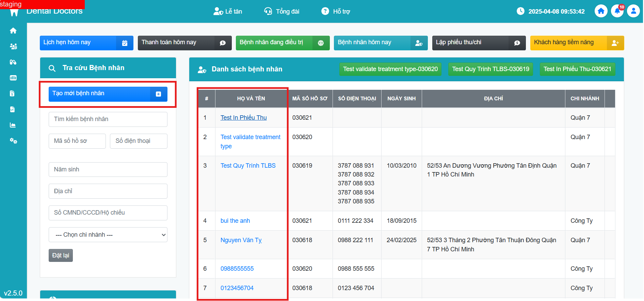This screenshot has width=644, height=301.
Task: Click the calendar grid icon in sidebar
Action: pyautogui.click(x=13, y=78)
